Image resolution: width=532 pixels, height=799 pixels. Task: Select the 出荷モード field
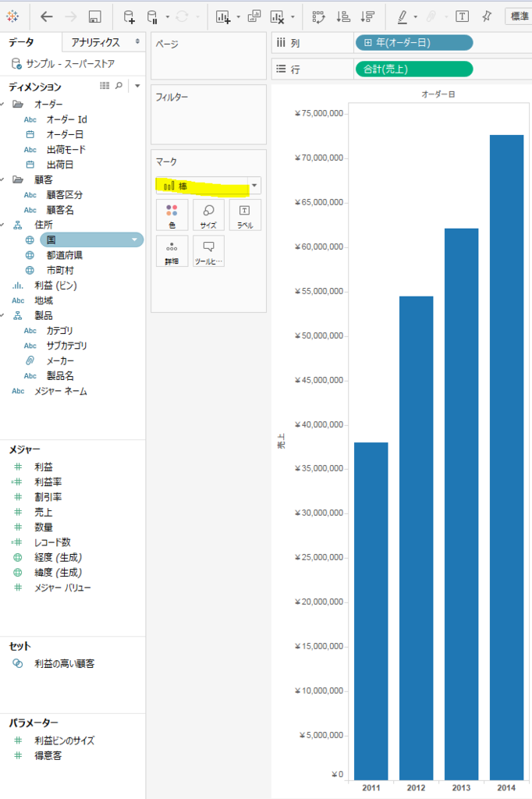(x=66, y=149)
